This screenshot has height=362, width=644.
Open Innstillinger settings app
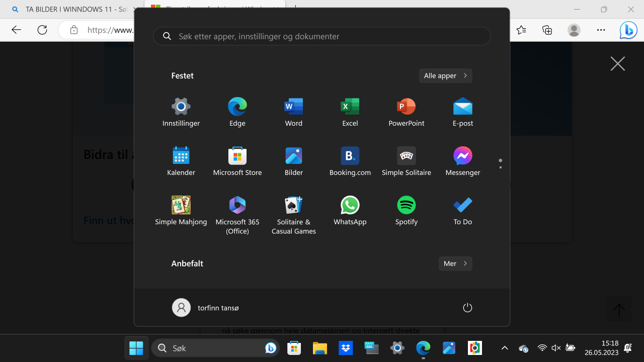[x=181, y=112]
